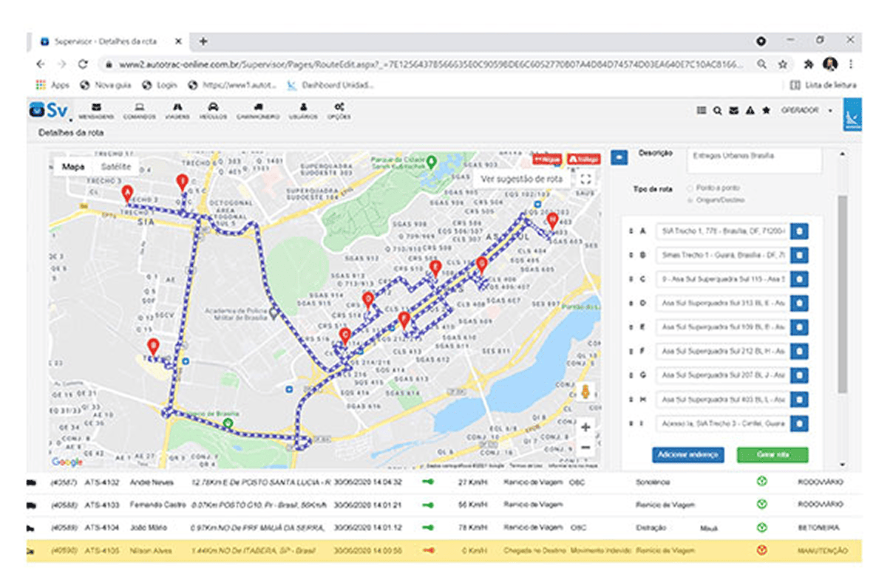This screenshot has height=588, width=893.
Task: Select the Origem/Destino radio button
Action: pyautogui.click(x=690, y=200)
